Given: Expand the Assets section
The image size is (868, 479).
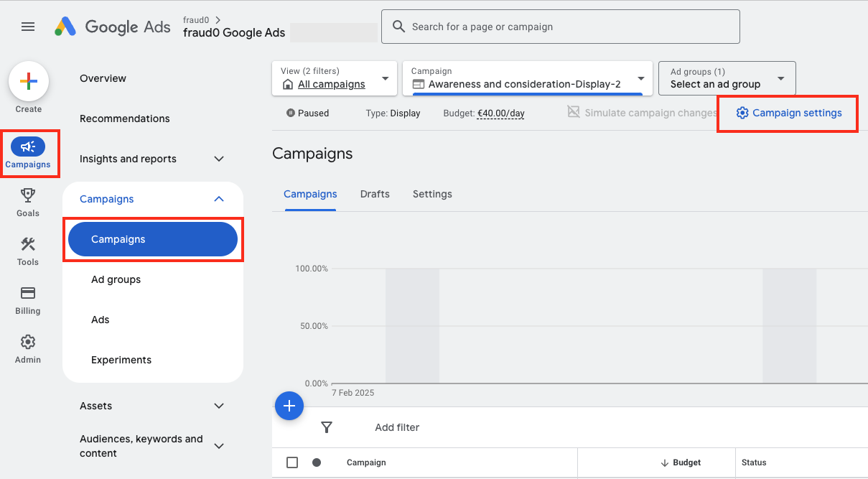Looking at the screenshot, I should pyautogui.click(x=219, y=406).
